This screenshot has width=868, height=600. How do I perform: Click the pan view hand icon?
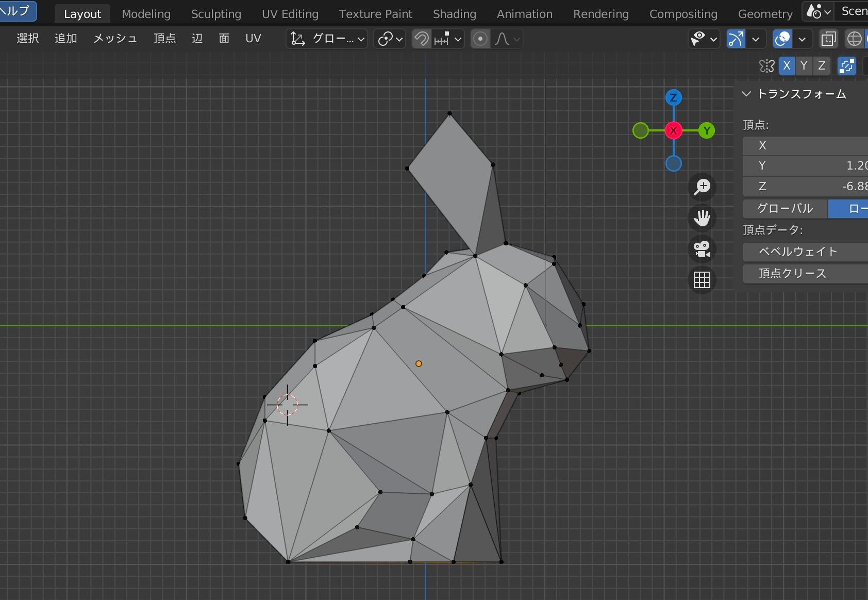tap(702, 218)
